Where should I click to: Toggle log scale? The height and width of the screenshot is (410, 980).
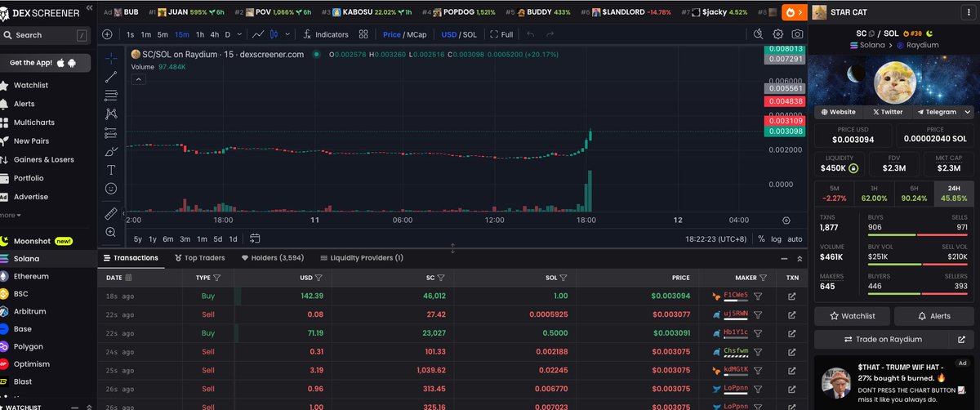(776, 238)
